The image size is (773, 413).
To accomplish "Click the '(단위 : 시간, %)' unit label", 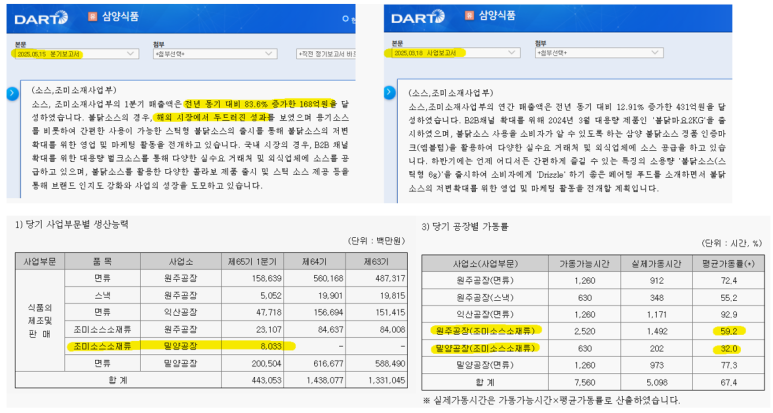I will click(731, 243).
